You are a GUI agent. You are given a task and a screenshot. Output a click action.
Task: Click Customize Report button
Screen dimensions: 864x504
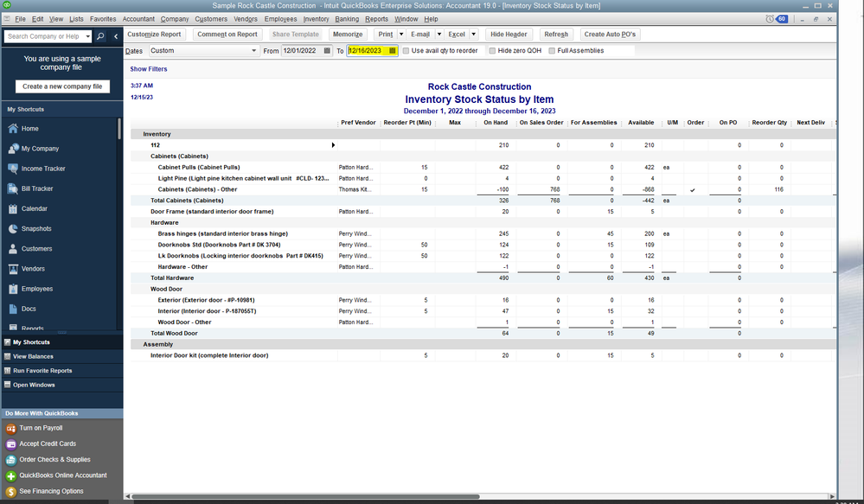click(x=154, y=35)
